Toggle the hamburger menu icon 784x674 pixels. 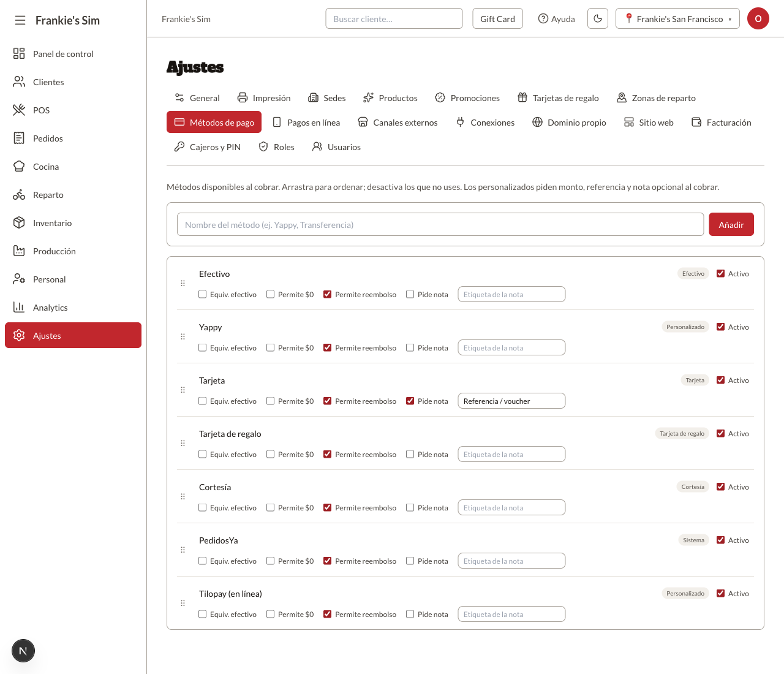point(20,20)
